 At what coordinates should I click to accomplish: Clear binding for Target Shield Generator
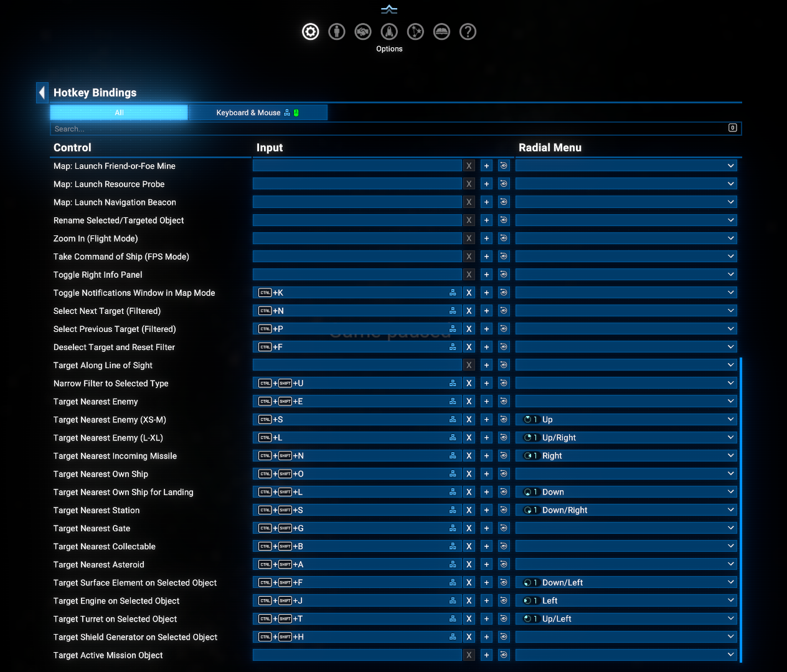click(x=469, y=637)
